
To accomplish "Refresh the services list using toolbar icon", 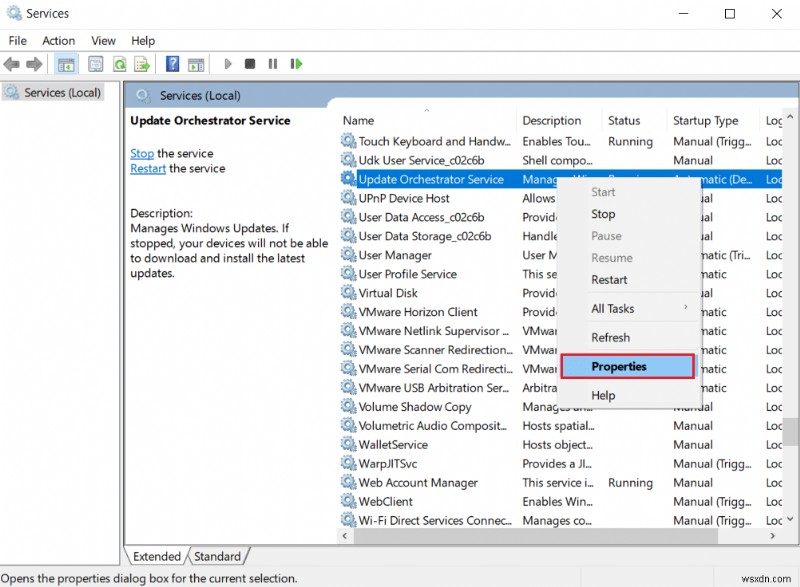I will pos(118,63).
